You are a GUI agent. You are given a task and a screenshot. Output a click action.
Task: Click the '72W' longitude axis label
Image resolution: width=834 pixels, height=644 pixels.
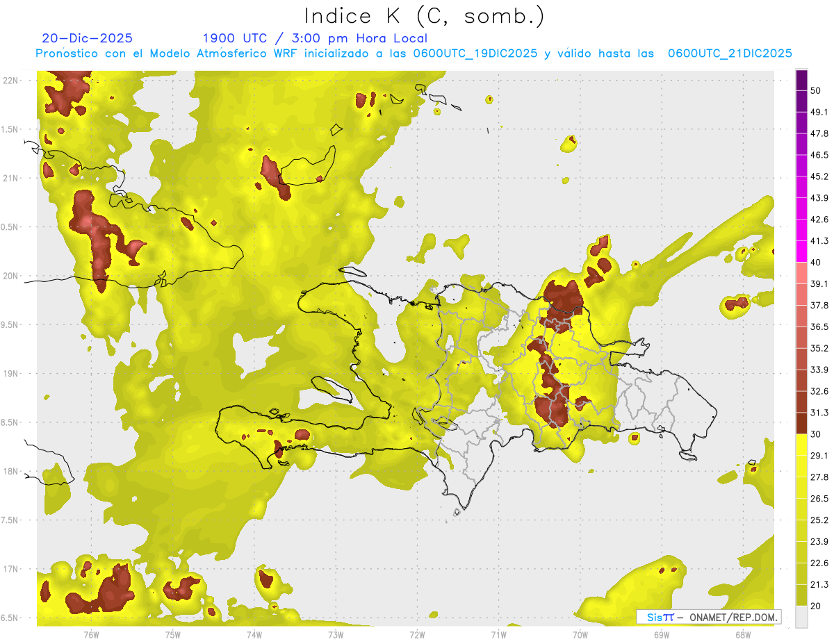click(x=417, y=635)
